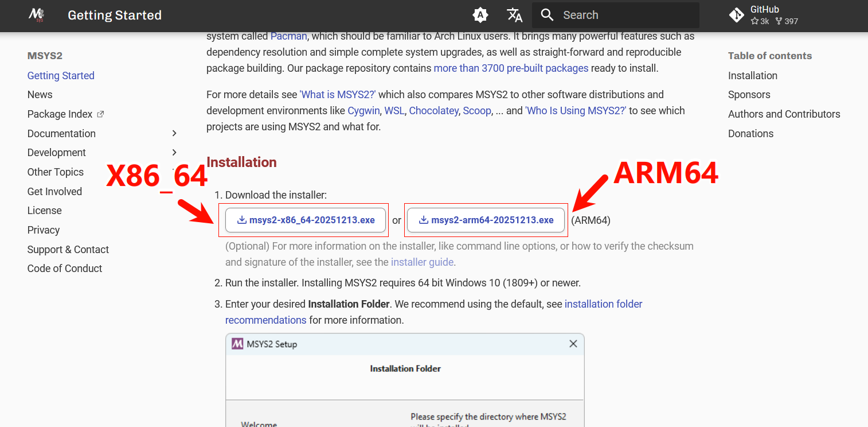Open the GitHub repository icon
This screenshot has height=427, width=868.
(737, 15)
